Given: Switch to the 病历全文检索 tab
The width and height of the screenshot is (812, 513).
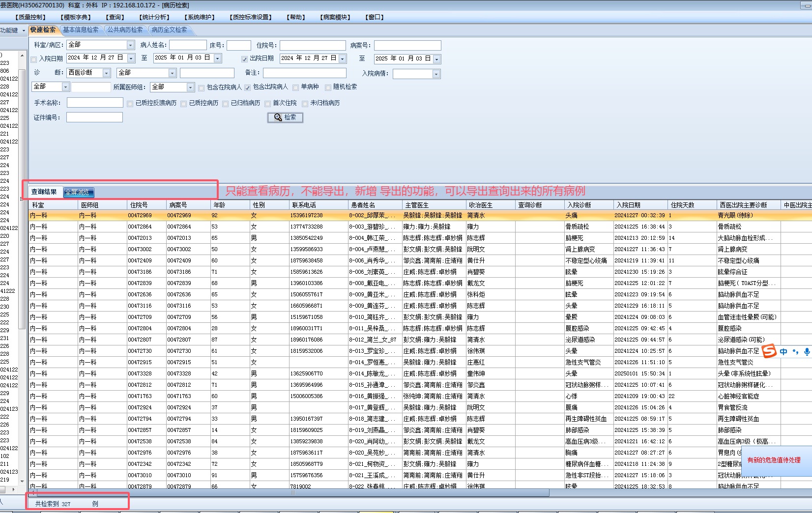Looking at the screenshot, I should (x=169, y=30).
